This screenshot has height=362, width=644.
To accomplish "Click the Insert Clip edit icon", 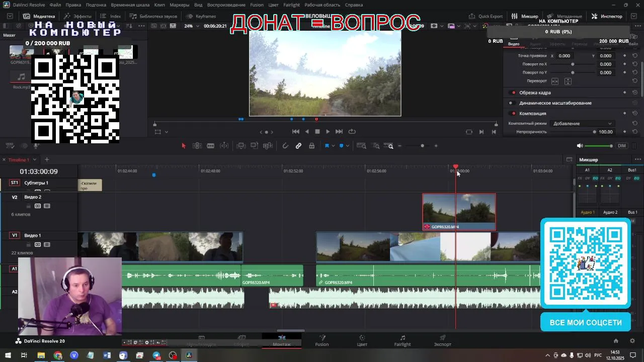I will click(241, 146).
